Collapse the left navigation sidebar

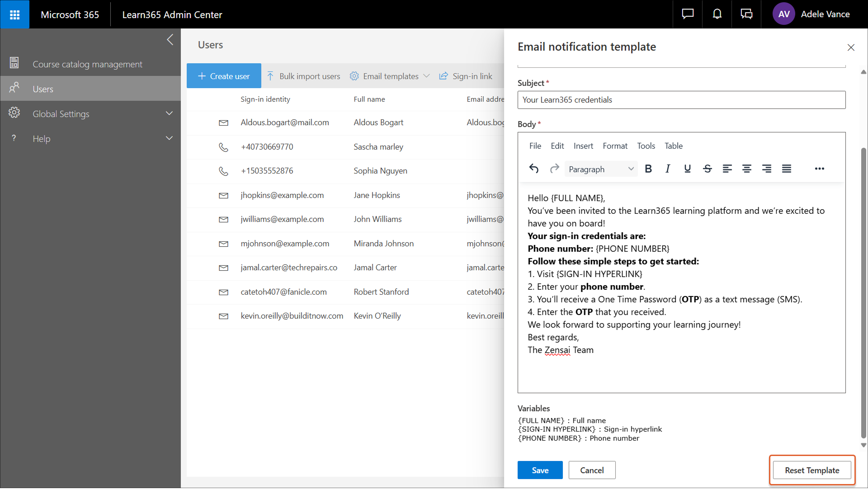click(170, 40)
